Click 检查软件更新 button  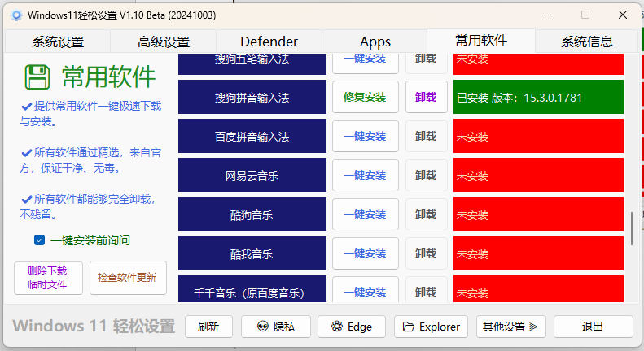point(128,278)
